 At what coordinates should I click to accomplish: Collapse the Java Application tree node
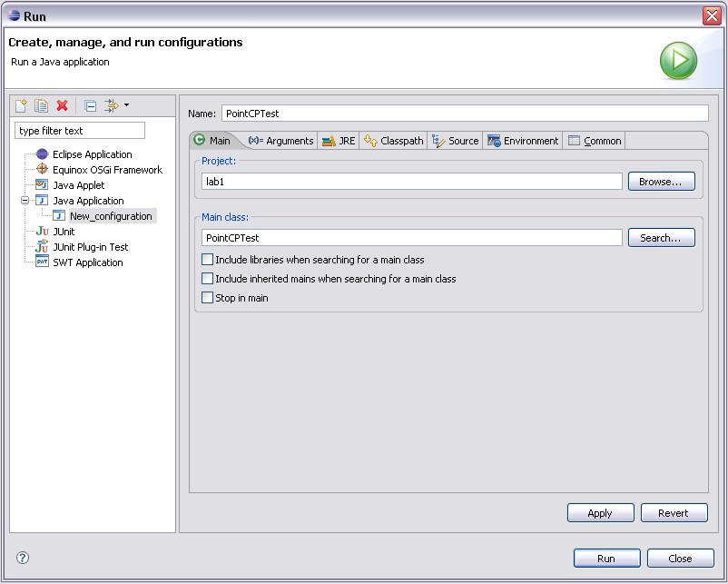click(x=25, y=200)
